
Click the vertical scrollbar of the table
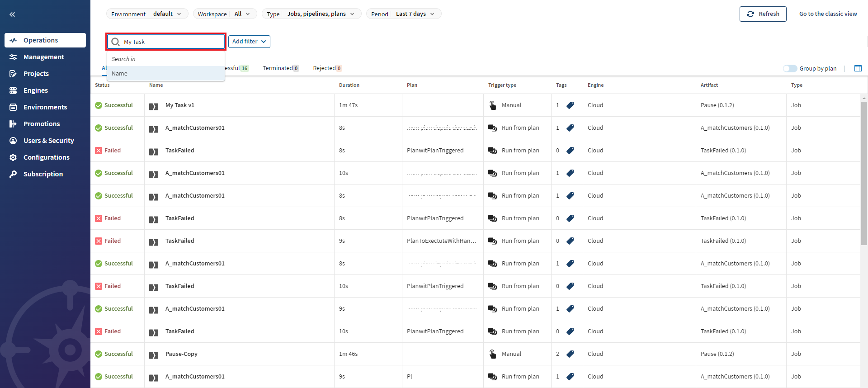click(864, 172)
